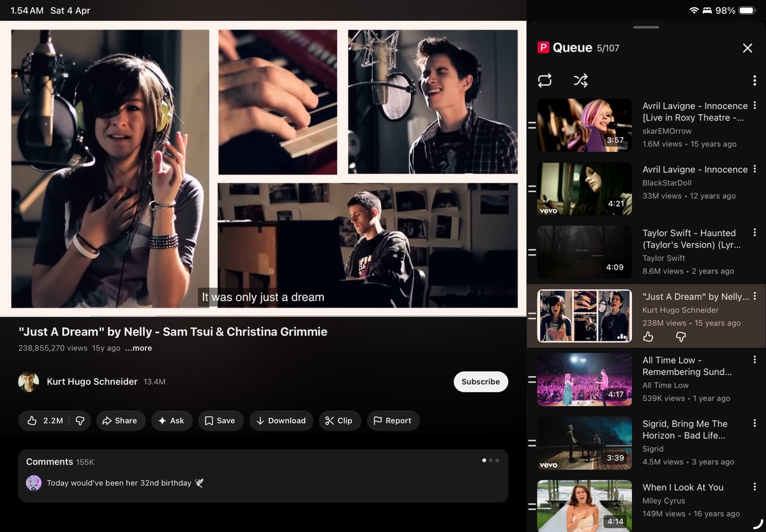Open options for Sigrid Bad Life video
Image resolution: width=766 pixels, height=532 pixels.
coord(755,424)
